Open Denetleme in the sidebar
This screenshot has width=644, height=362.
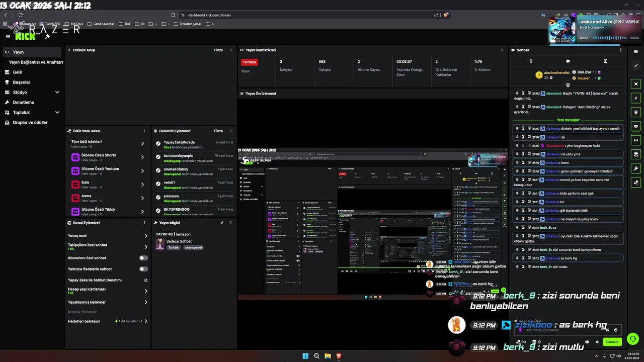[32, 103]
